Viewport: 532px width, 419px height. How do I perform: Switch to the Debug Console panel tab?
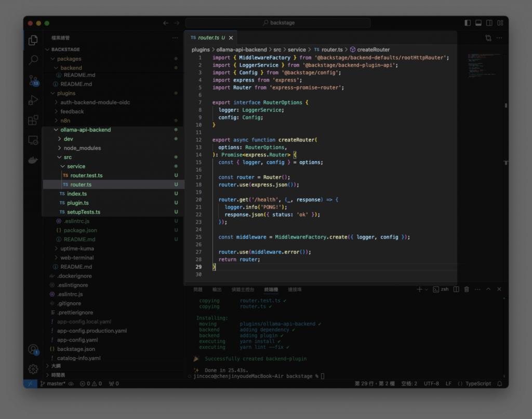pos(243,290)
